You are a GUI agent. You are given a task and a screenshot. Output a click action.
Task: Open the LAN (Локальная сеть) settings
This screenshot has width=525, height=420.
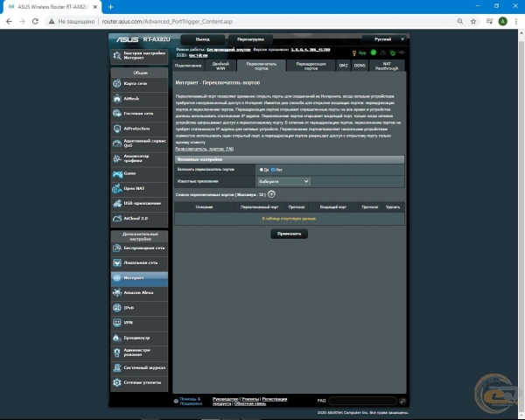pos(139,262)
